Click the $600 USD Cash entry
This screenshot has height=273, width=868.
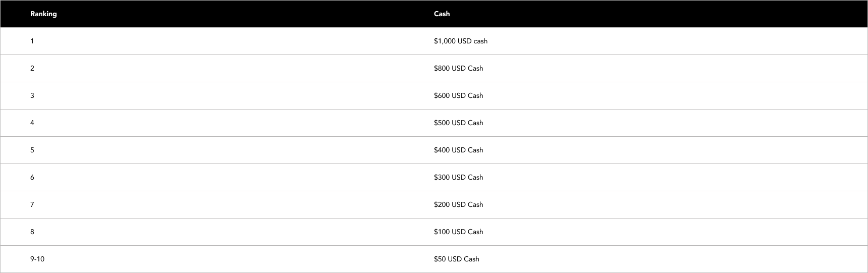(458, 95)
